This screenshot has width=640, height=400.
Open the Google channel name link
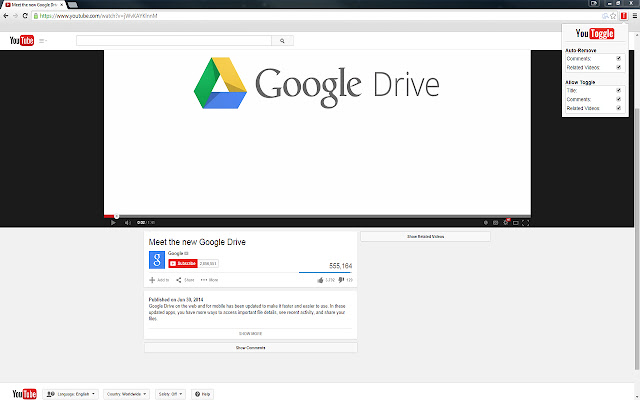pyautogui.click(x=176, y=253)
